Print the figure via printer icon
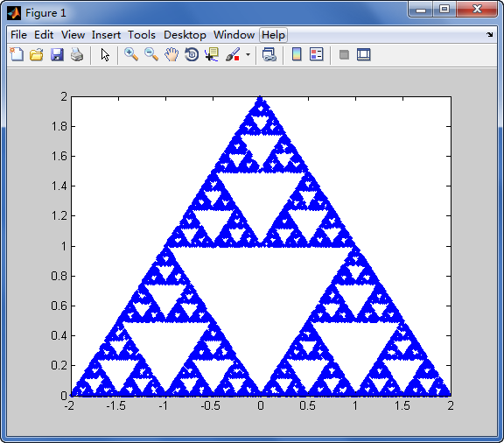The height and width of the screenshot is (443, 504). [77, 54]
